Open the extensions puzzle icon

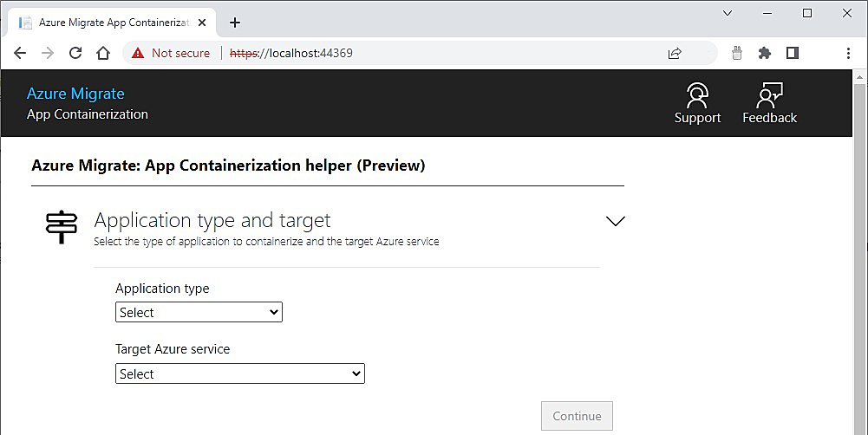point(765,53)
